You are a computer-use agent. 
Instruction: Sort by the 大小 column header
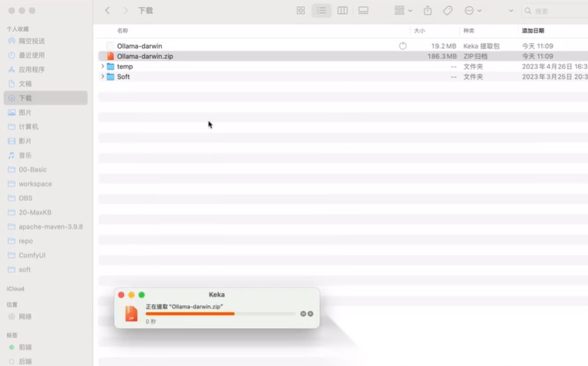(419, 31)
